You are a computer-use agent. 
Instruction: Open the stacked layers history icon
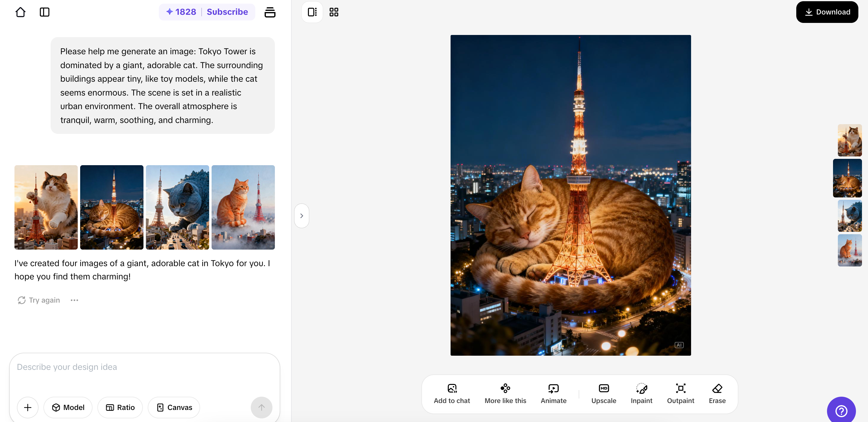[269, 12]
